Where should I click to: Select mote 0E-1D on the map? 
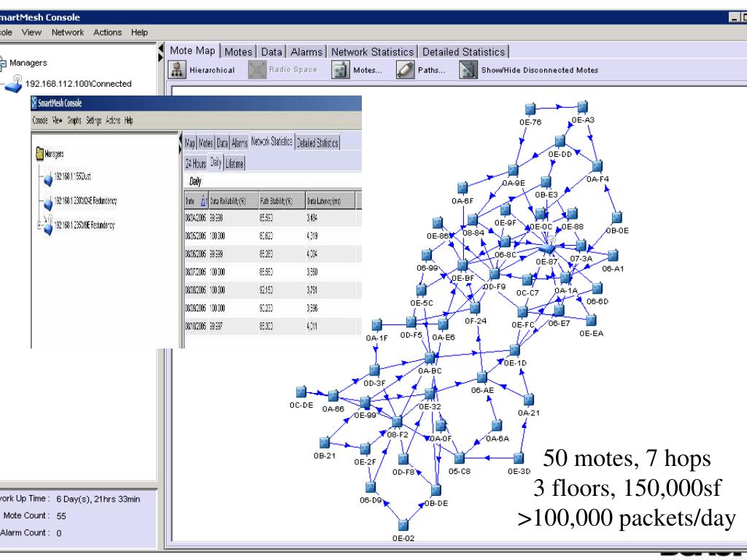pos(515,351)
